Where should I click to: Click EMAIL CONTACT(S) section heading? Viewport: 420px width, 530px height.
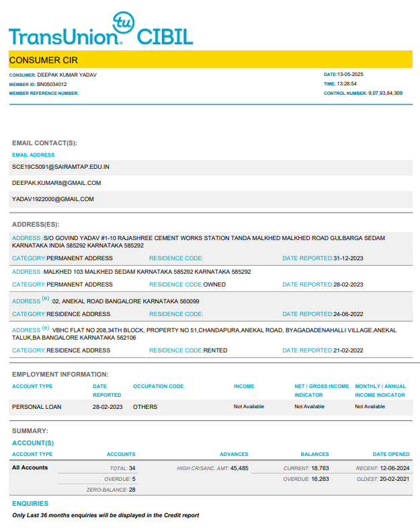(x=44, y=143)
